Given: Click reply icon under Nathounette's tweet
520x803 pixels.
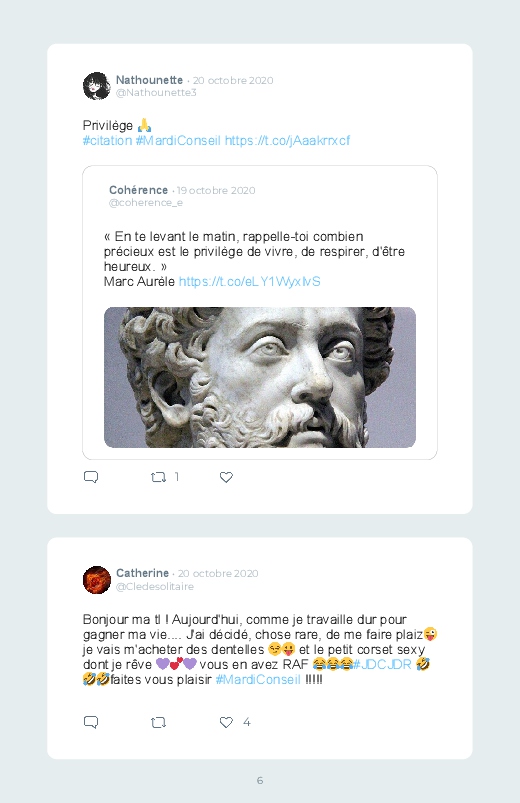Looking at the screenshot, I should [91, 477].
